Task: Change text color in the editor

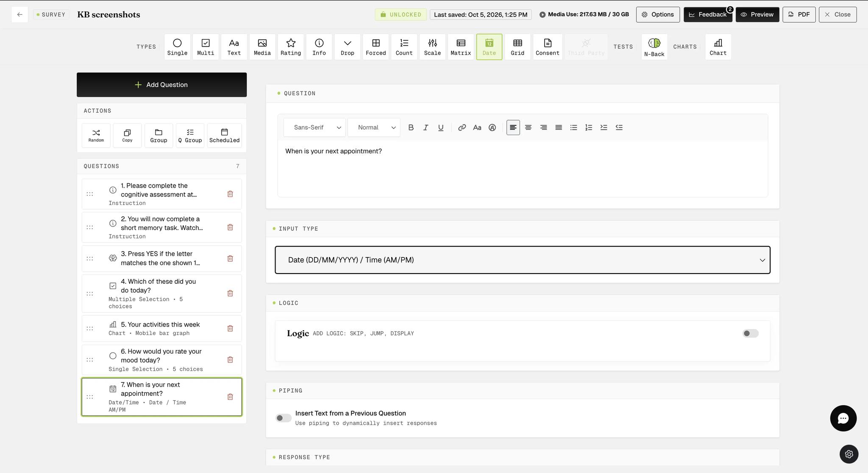Action: click(492, 127)
